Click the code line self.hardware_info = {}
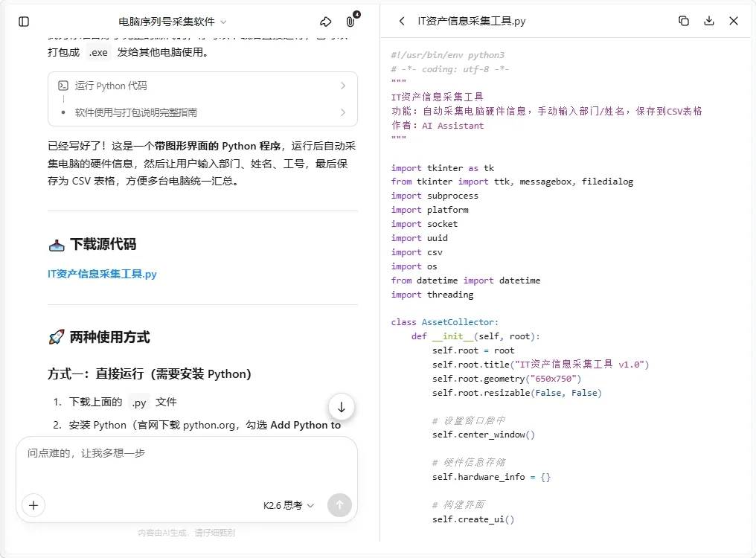 click(491, 477)
